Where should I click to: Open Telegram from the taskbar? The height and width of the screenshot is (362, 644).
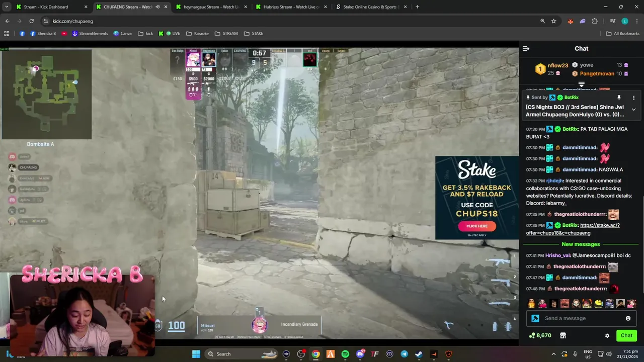(x=404, y=354)
